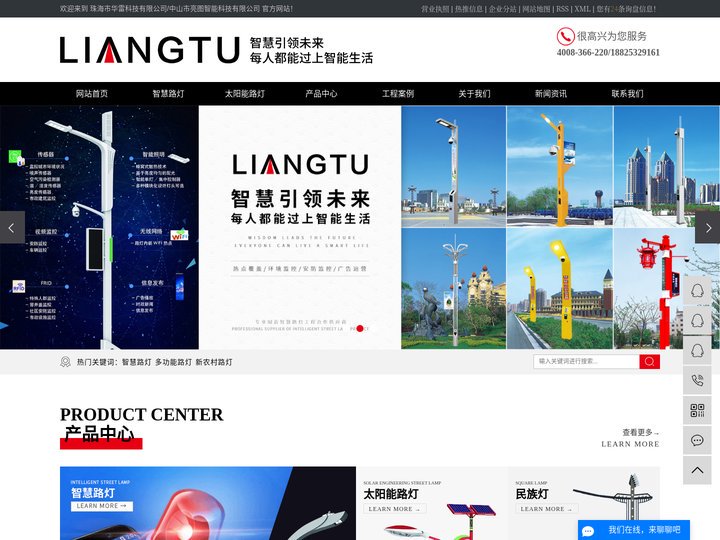Open the 热推信息 top bar link
Image resolution: width=720 pixels, height=540 pixels.
pos(469,9)
